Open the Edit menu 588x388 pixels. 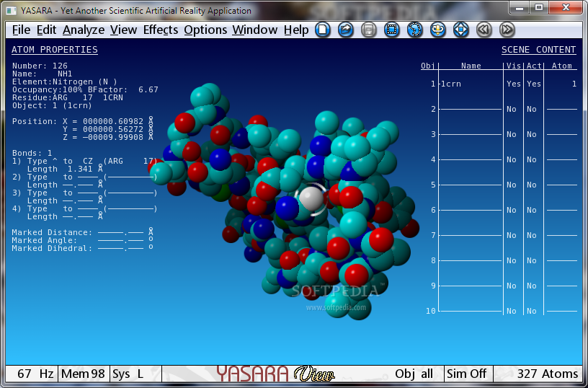pos(46,30)
